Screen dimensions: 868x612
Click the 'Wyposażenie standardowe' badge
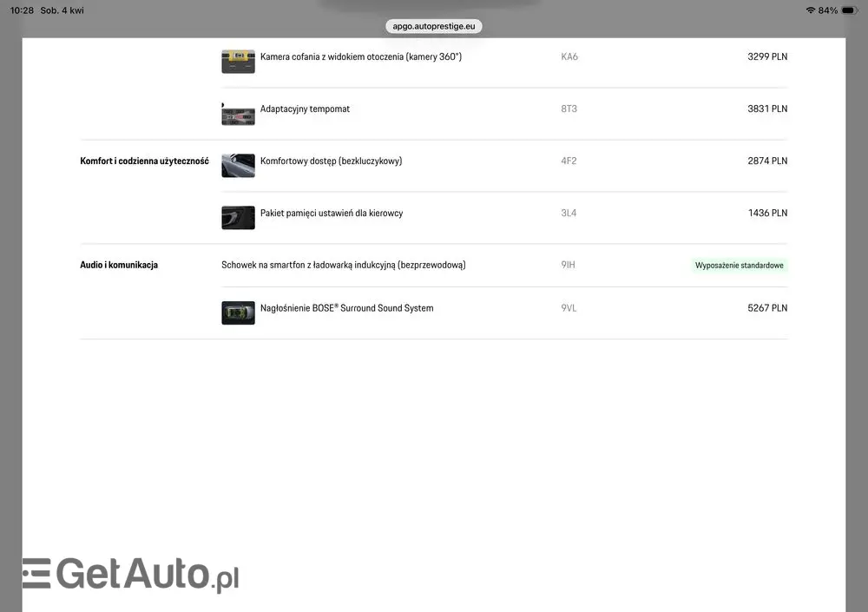click(740, 266)
